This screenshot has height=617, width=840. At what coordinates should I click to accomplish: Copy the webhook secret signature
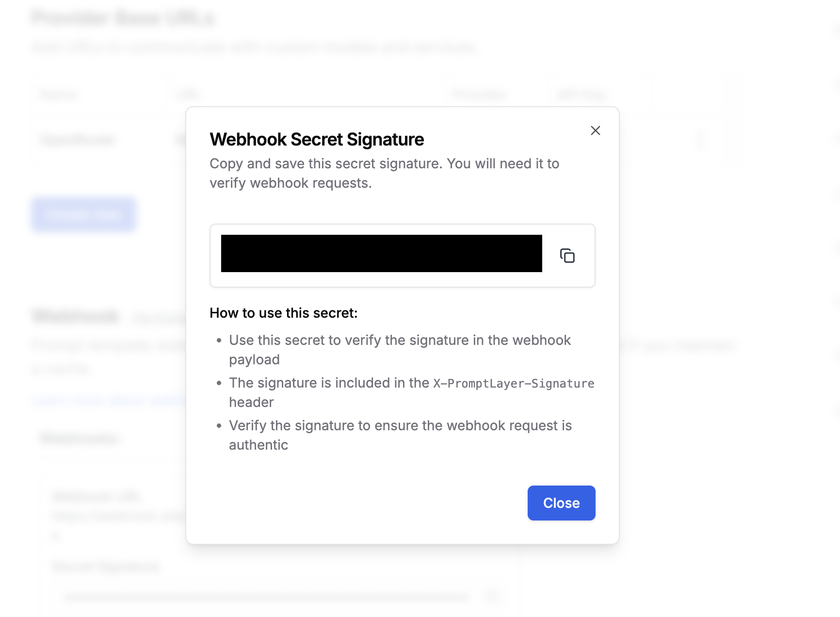pos(567,255)
